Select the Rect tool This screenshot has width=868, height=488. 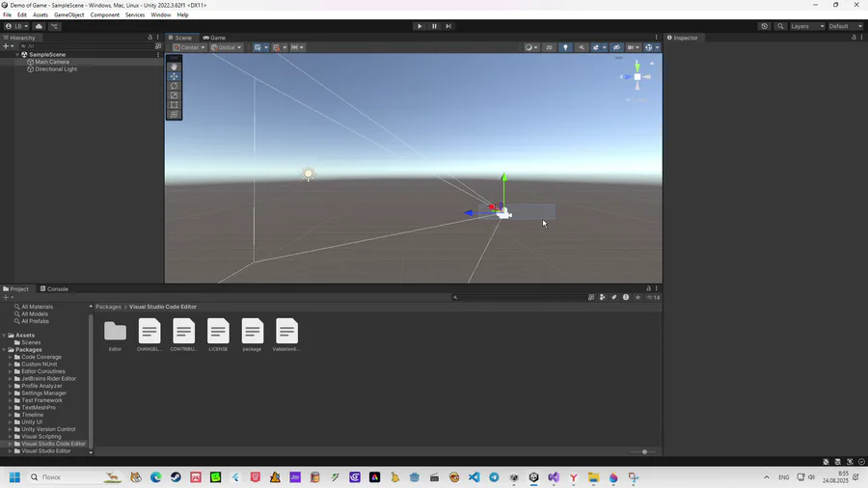pyautogui.click(x=174, y=104)
